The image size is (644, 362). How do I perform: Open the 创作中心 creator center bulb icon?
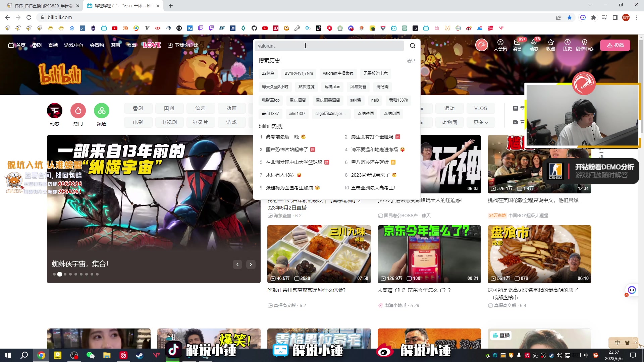585,42
